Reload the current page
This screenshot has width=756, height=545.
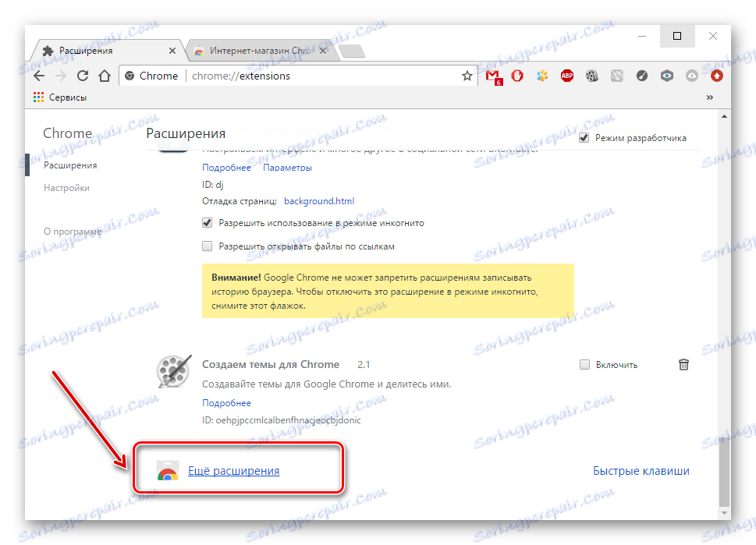[x=83, y=76]
